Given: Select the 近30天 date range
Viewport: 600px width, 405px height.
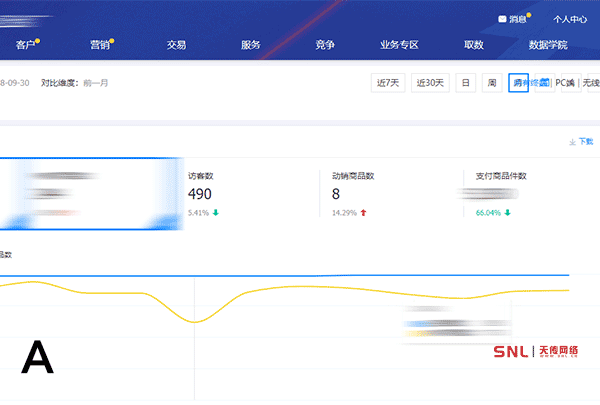Looking at the screenshot, I should click(430, 83).
